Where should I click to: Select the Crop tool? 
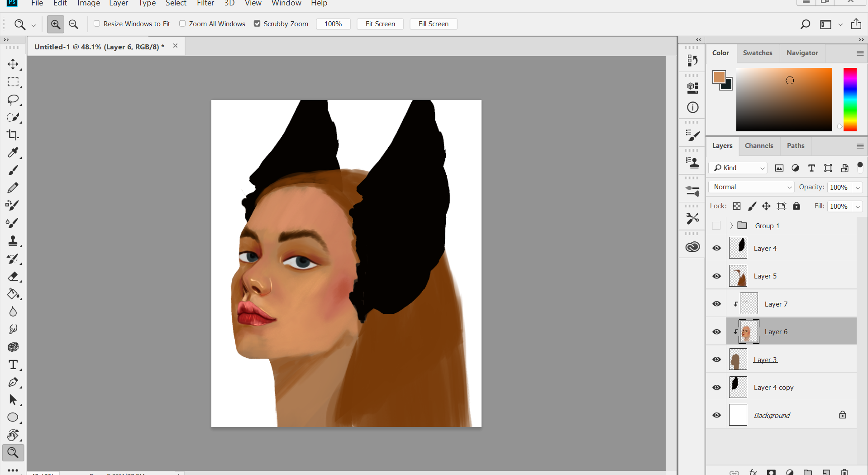pos(13,135)
